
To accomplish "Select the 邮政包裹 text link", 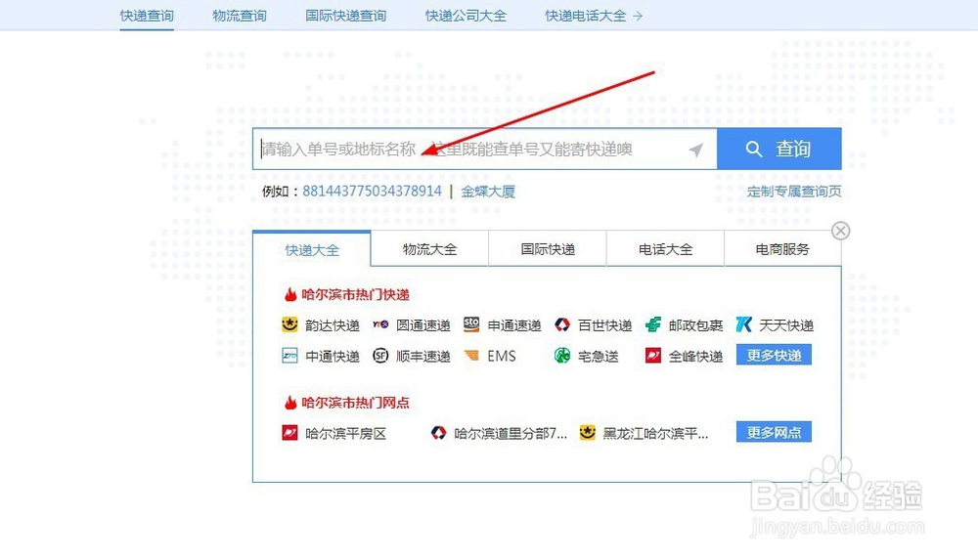I will (695, 324).
